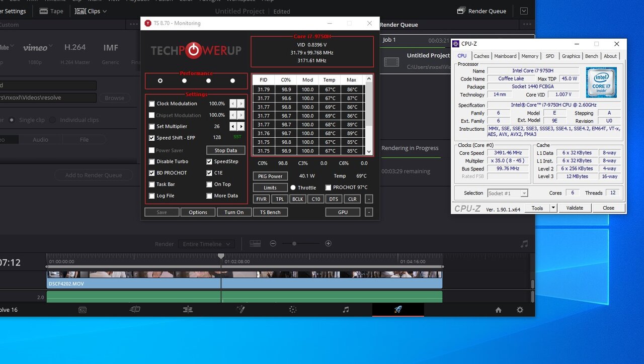Go to Resolve project manager home

click(x=498, y=310)
